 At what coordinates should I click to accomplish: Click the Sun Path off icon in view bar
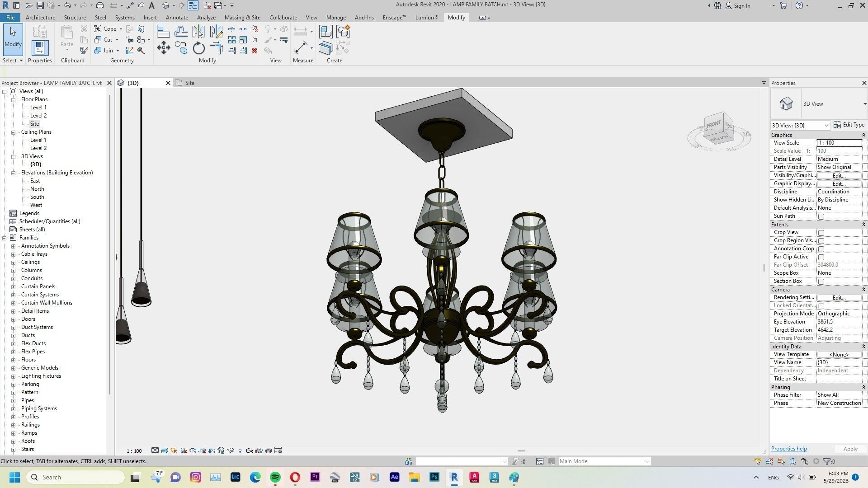(x=174, y=450)
